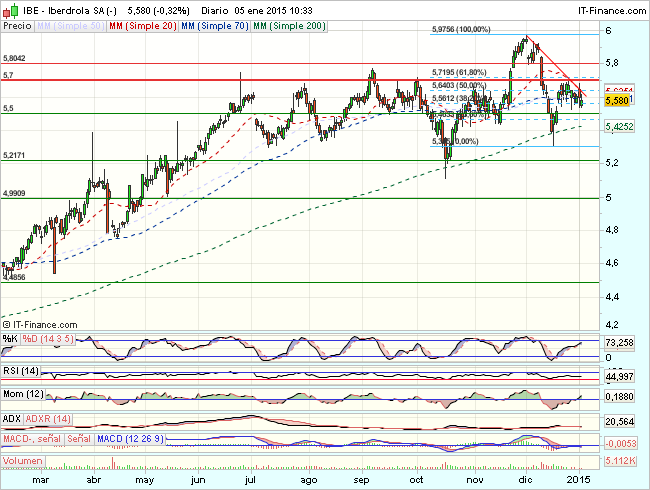Select the %D (14 3 5) stochastic label

pos(48,339)
